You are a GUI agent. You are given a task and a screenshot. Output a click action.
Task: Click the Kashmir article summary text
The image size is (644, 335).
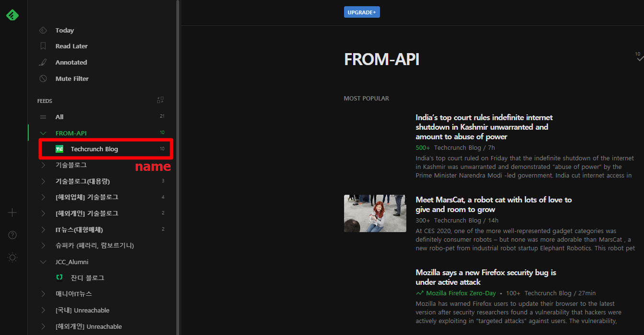525,167
